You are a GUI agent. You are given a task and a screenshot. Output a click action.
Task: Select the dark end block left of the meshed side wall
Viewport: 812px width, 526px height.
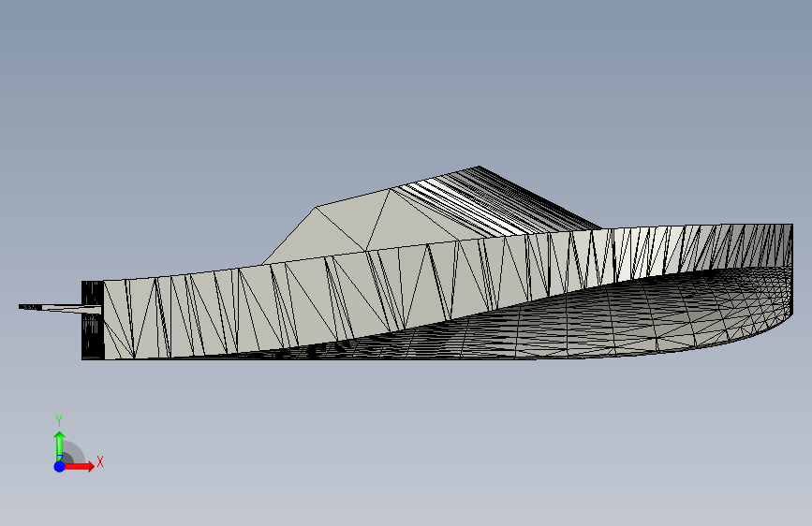coord(93,320)
